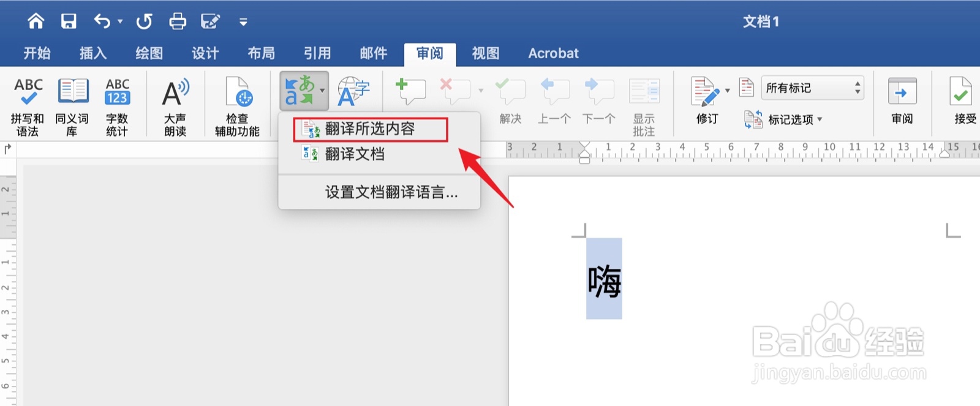Viewport: 980px width, 406px height.
Task: Switch to the 插入 tab
Action: 93,53
